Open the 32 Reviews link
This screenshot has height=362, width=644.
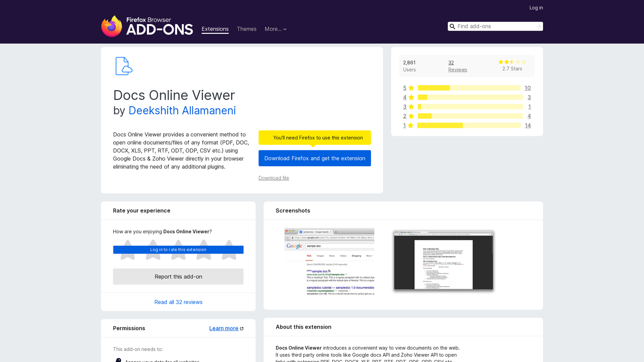click(x=458, y=66)
